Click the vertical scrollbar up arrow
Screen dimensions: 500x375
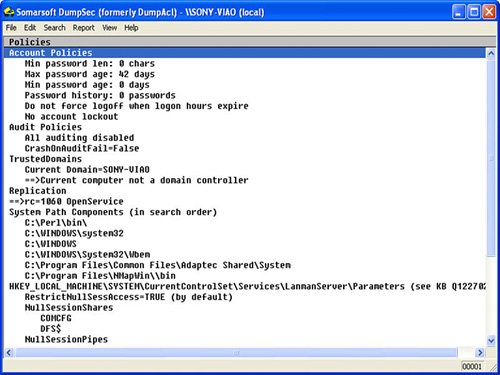[491, 53]
